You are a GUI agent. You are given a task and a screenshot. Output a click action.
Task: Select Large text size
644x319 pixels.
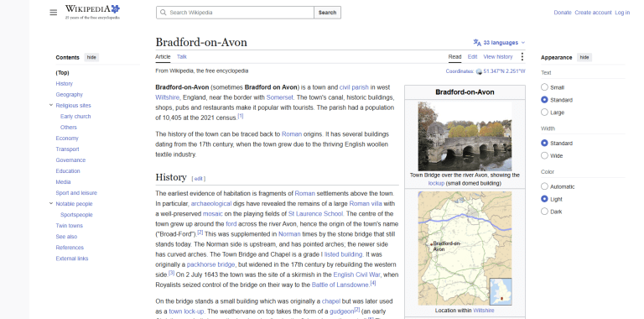click(544, 112)
